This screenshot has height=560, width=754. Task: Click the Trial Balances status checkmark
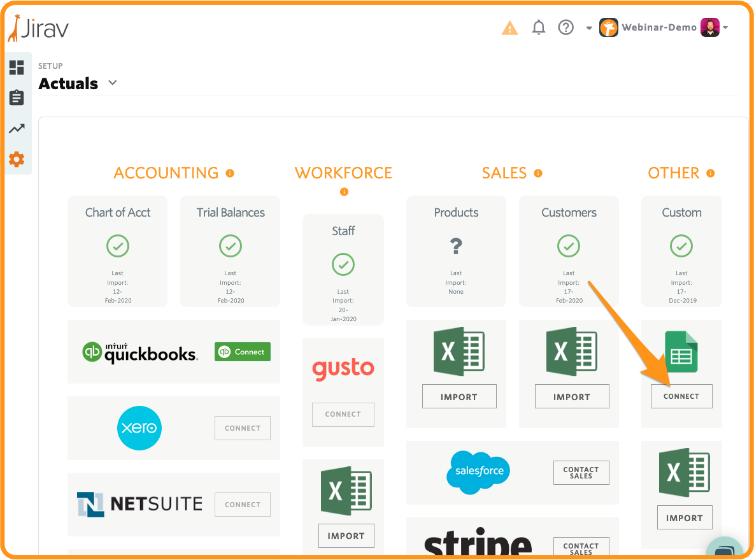tap(231, 247)
